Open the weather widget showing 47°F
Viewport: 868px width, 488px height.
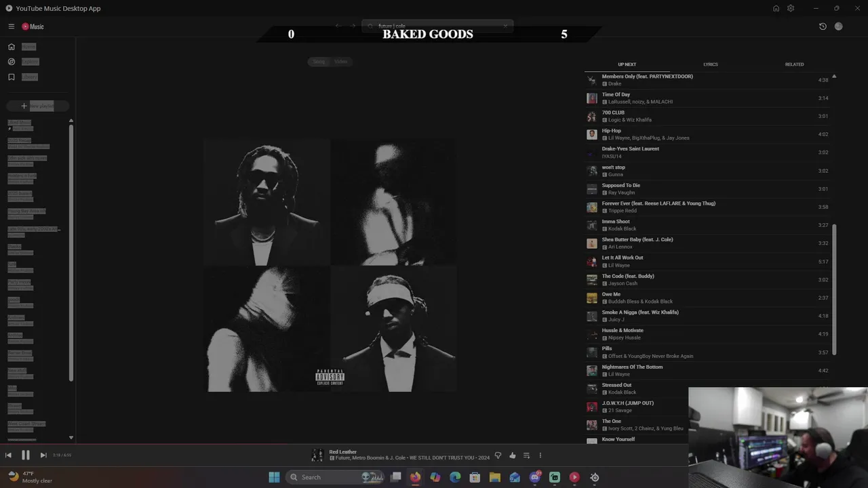coord(31,477)
